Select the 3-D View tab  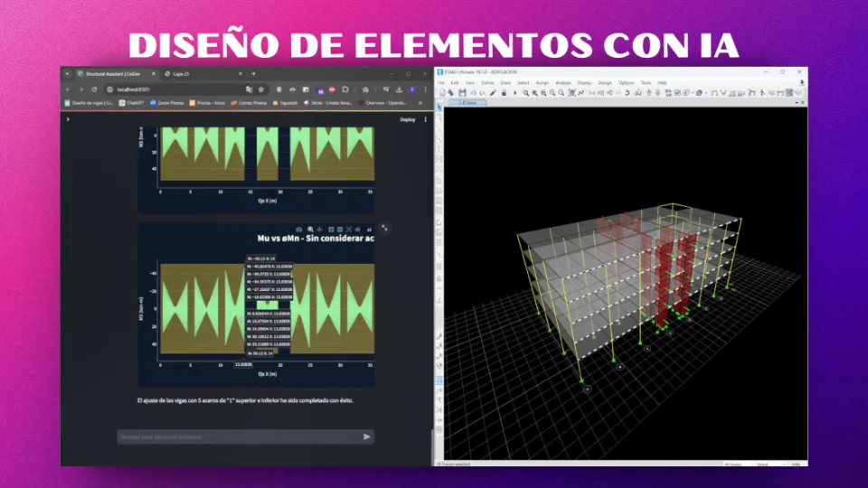(467, 102)
